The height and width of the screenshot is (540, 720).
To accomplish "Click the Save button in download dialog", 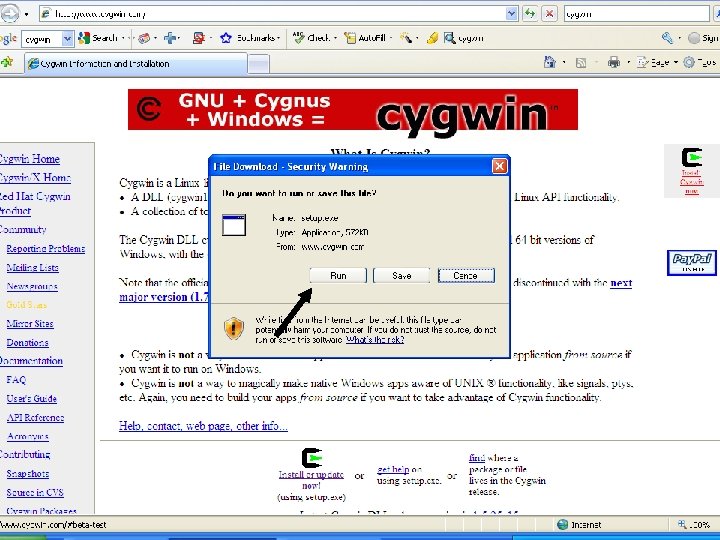I will (x=401, y=276).
